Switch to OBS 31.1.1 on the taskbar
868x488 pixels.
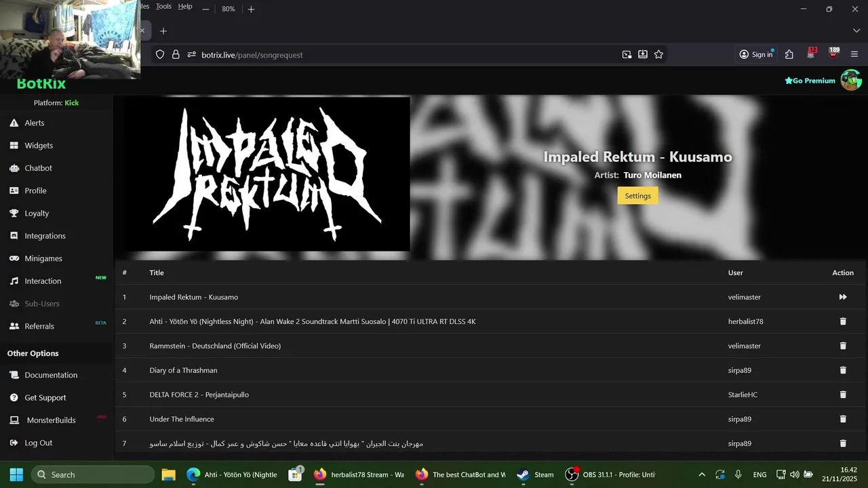coord(610,474)
